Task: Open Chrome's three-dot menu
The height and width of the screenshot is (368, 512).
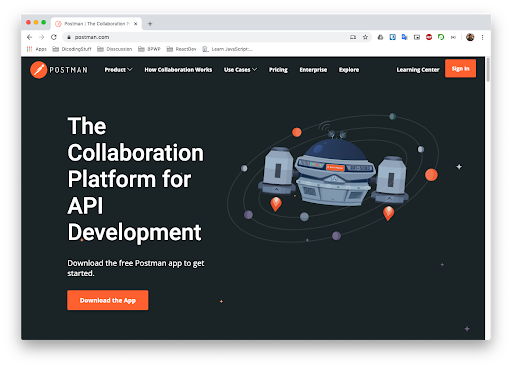Action: point(482,37)
